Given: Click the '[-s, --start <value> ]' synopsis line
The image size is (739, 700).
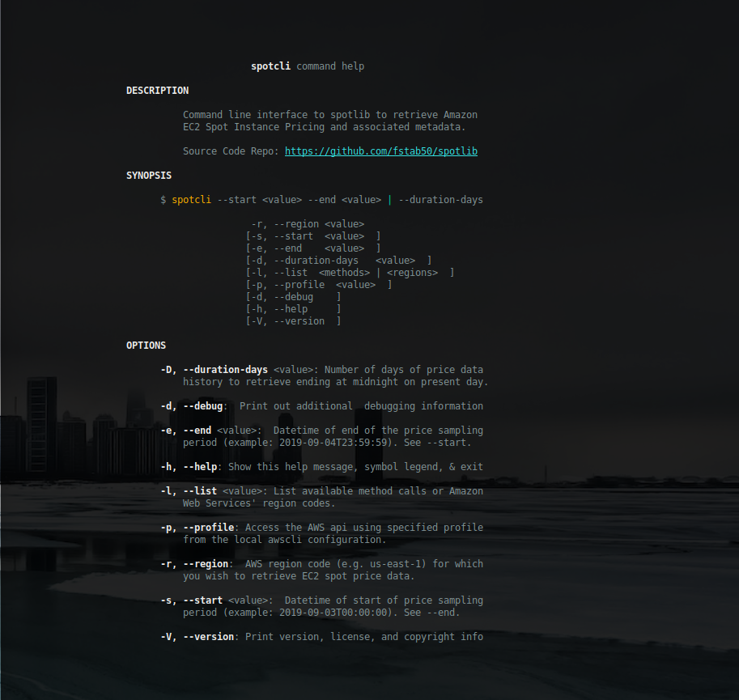Looking at the screenshot, I should point(313,236).
